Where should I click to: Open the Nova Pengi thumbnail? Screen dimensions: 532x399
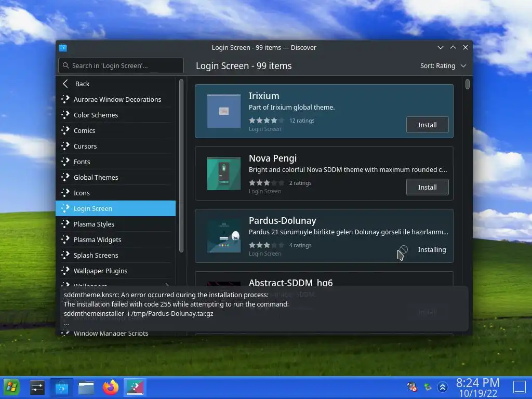224,174
